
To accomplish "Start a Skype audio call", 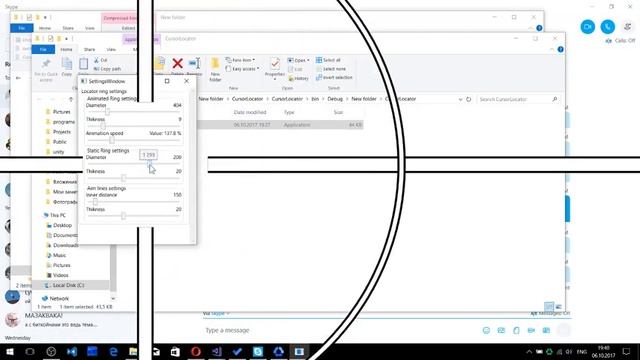I will (x=608, y=27).
